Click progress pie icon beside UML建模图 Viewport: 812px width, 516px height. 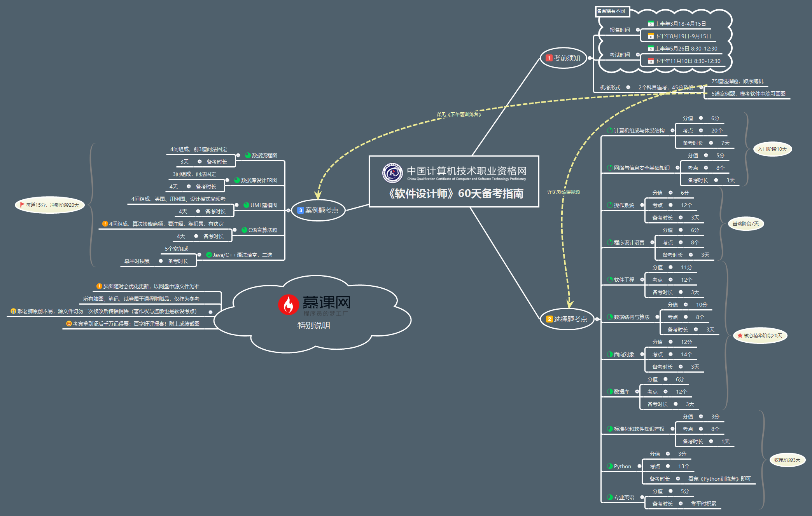pyautogui.click(x=246, y=205)
